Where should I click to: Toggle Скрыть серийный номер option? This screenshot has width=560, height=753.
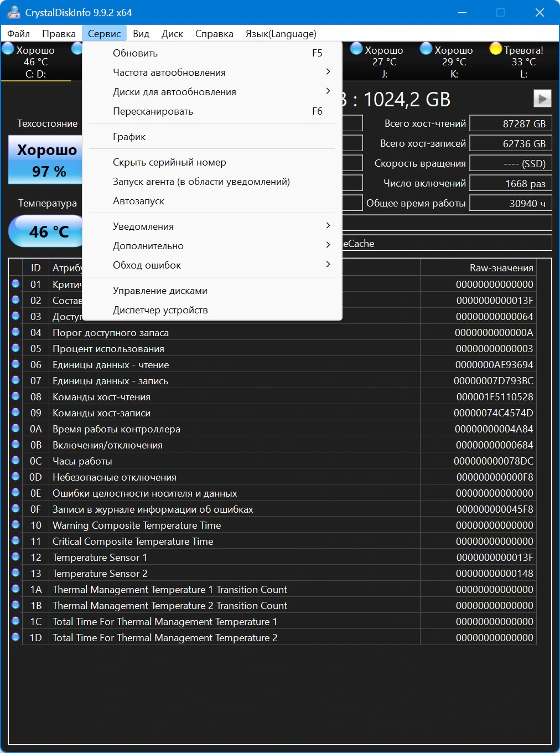coord(212,162)
